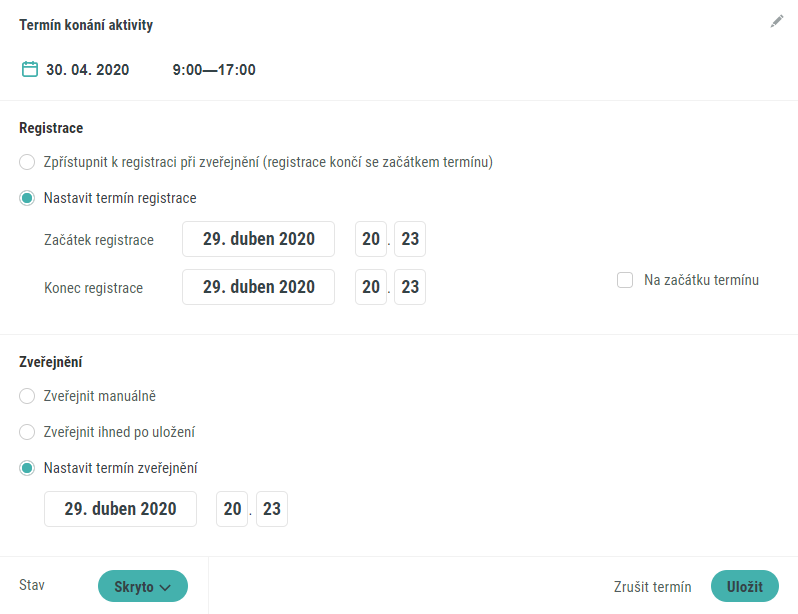Open the publication date picker field

[120, 509]
